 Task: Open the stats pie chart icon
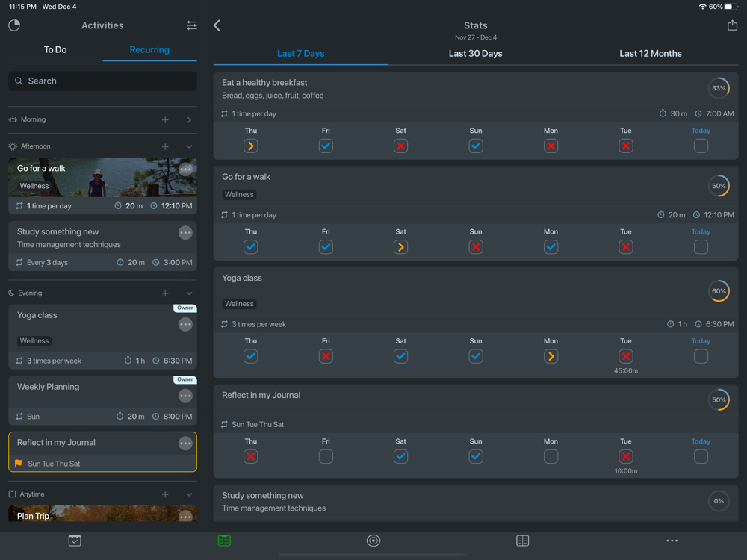(14, 25)
